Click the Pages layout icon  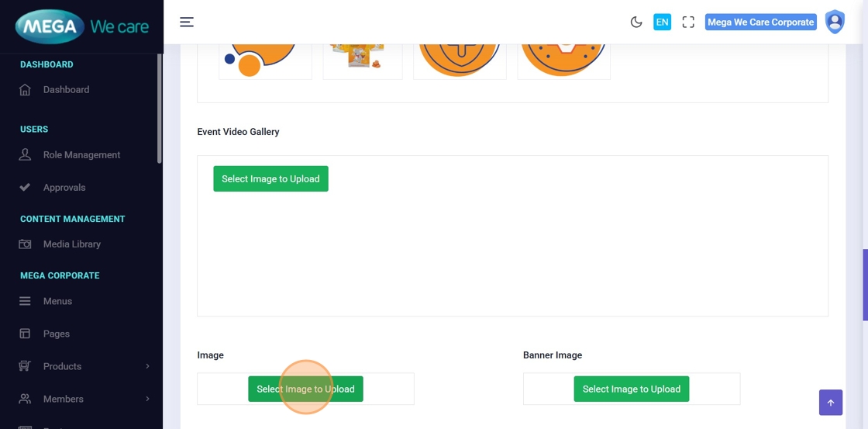tap(25, 334)
